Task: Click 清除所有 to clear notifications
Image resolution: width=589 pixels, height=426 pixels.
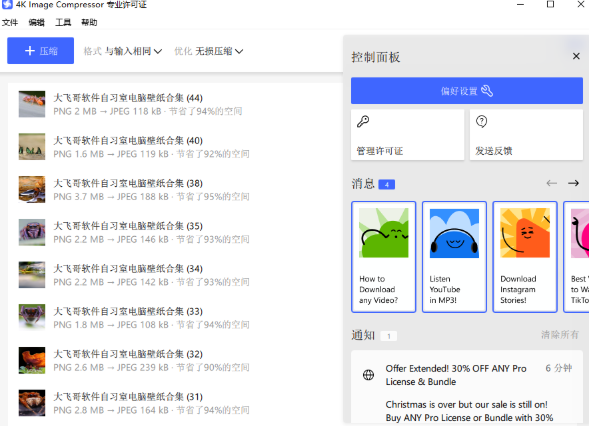Action: [560, 335]
